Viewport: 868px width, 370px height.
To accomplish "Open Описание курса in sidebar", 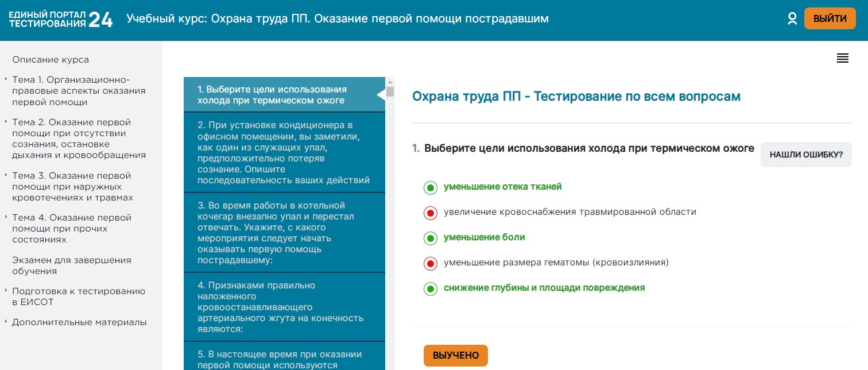I will 51,60.
